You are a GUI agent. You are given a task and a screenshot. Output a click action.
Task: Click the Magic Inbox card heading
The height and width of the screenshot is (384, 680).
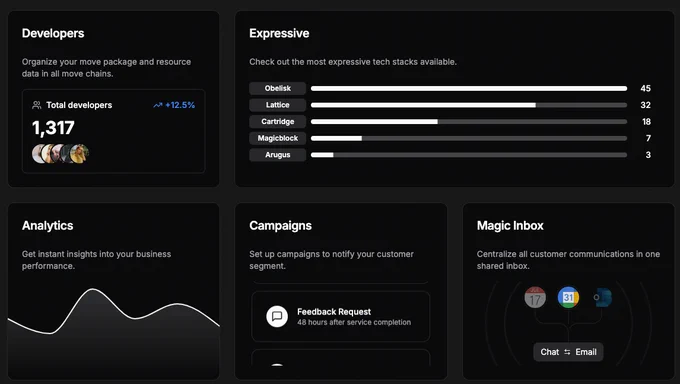[510, 226]
